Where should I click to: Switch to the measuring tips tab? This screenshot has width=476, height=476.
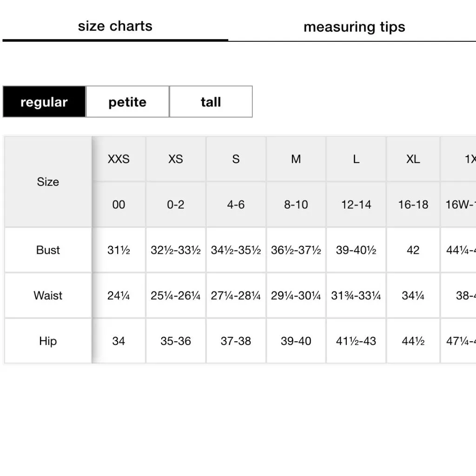click(354, 27)
